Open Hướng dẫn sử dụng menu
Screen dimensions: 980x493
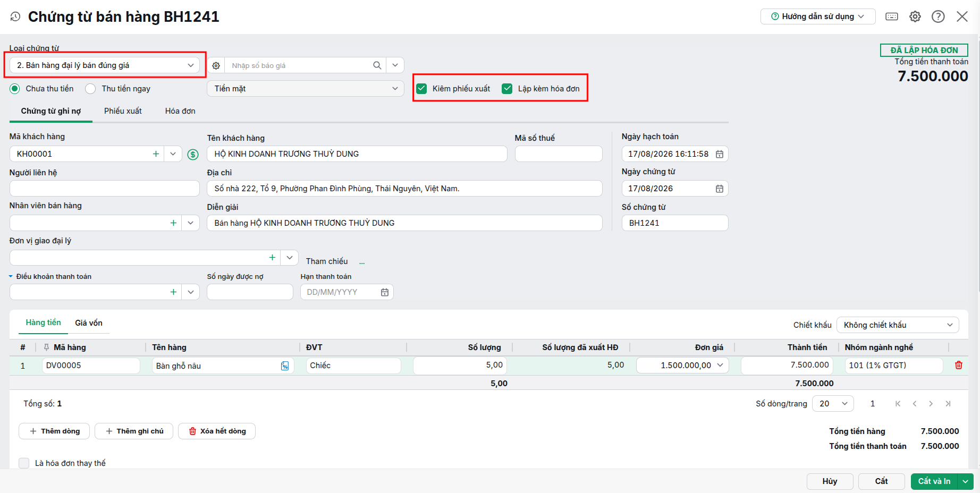(818, 16)
